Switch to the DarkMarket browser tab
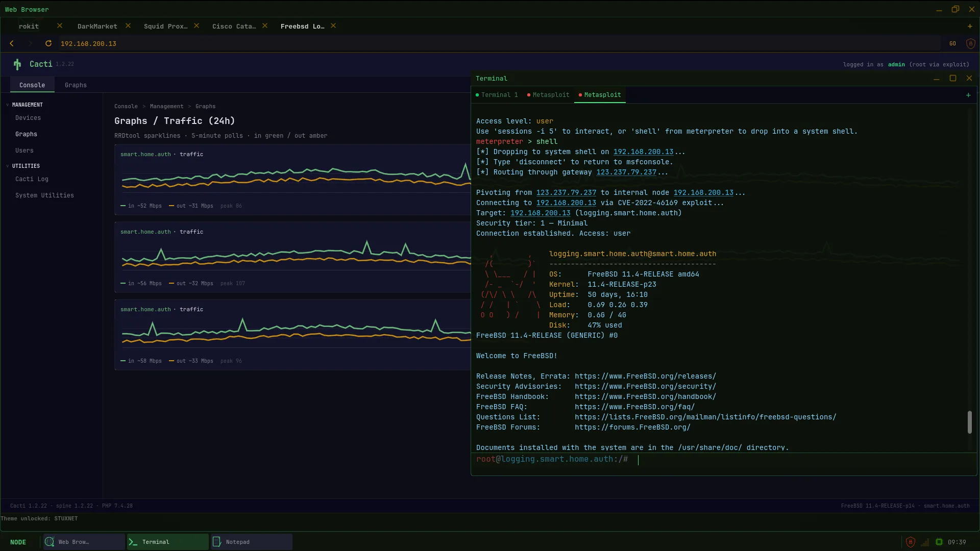The height and width of the screenshot is (551, 980). (x=97, y=26)
